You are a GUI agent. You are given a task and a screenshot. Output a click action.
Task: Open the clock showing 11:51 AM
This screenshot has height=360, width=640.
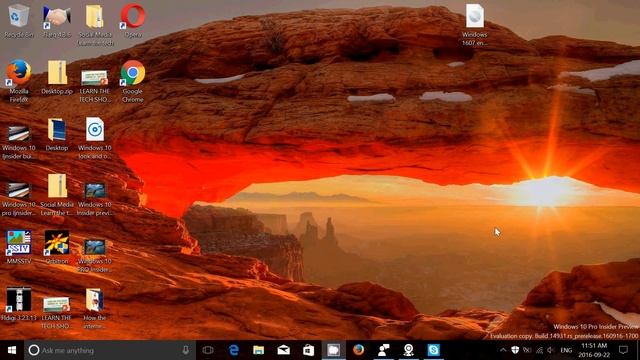(x=594, y=350)
